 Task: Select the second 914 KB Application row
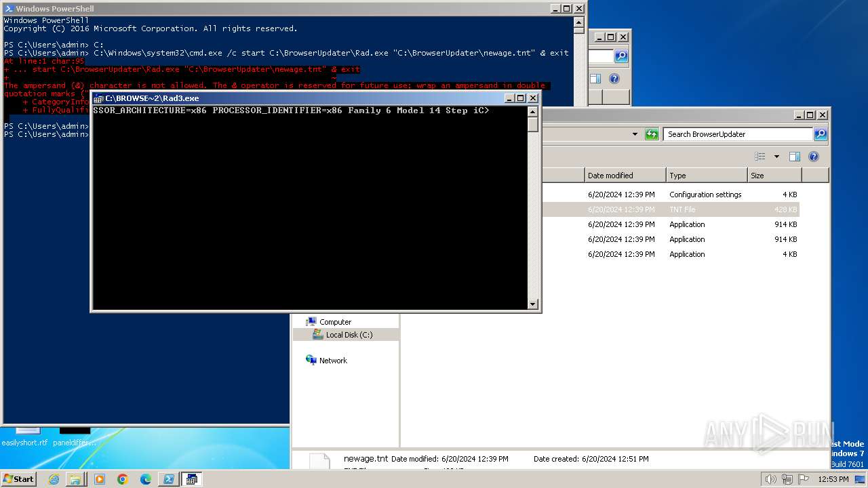coord(670,239)
